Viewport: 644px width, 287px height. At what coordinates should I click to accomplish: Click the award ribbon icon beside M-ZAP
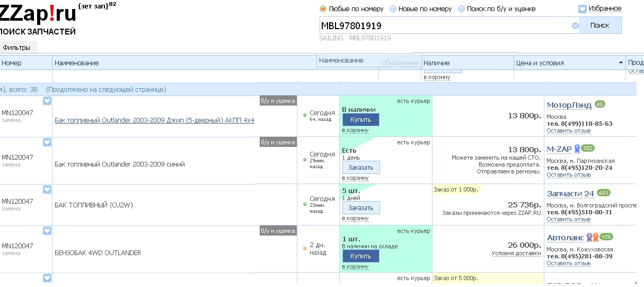click(577, 149)
